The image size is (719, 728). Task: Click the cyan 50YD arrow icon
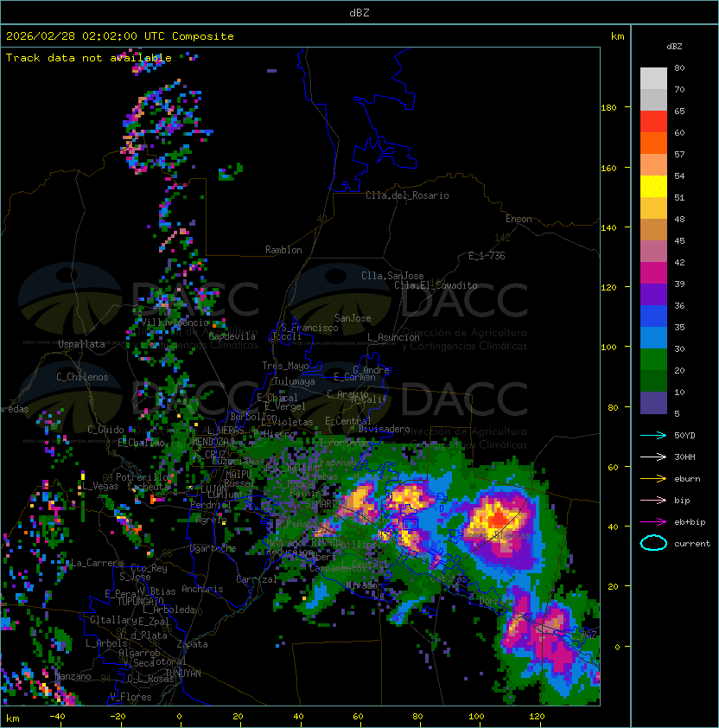(653, 435)
